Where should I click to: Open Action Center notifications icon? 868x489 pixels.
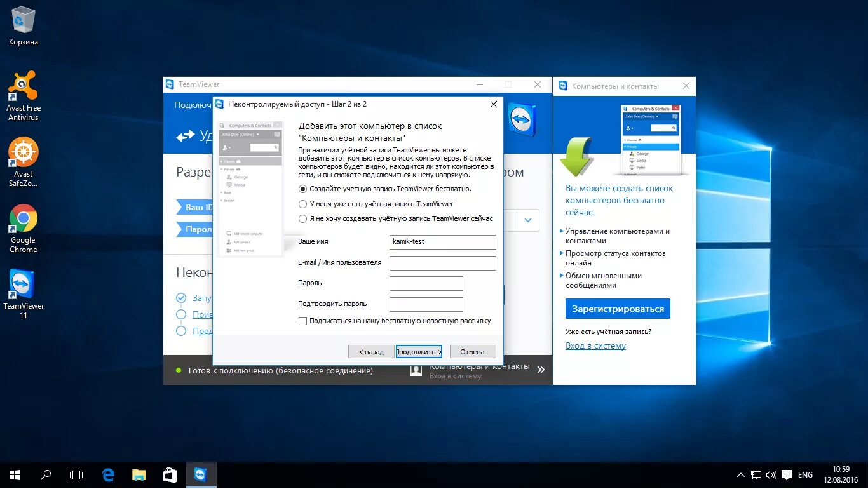coord(787,475)
